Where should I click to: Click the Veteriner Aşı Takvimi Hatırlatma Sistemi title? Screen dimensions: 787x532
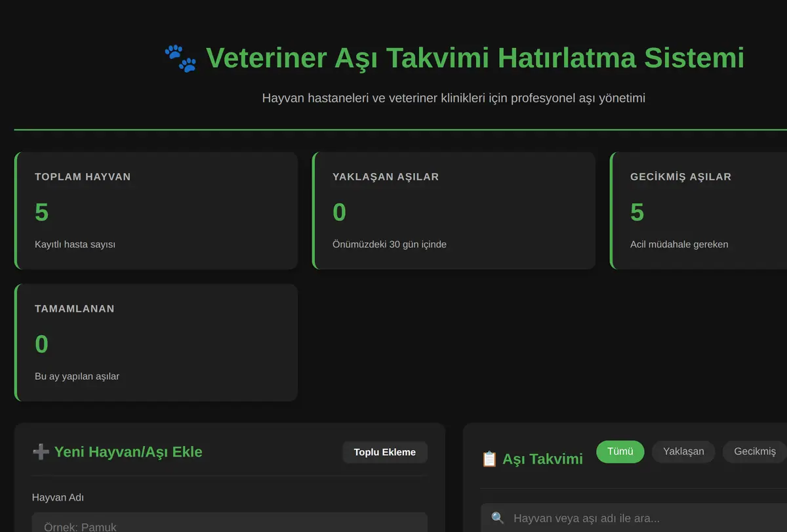pyautogui.click(x=475, y=58)
